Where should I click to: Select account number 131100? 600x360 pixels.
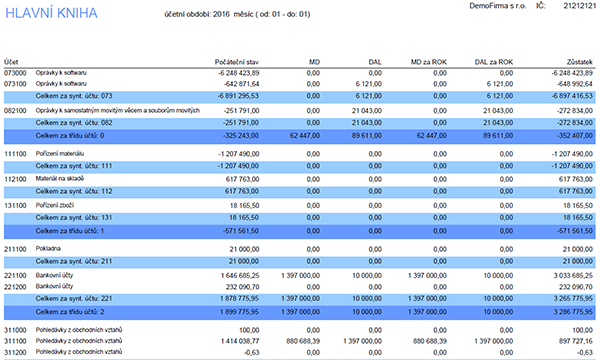point(15,206)
